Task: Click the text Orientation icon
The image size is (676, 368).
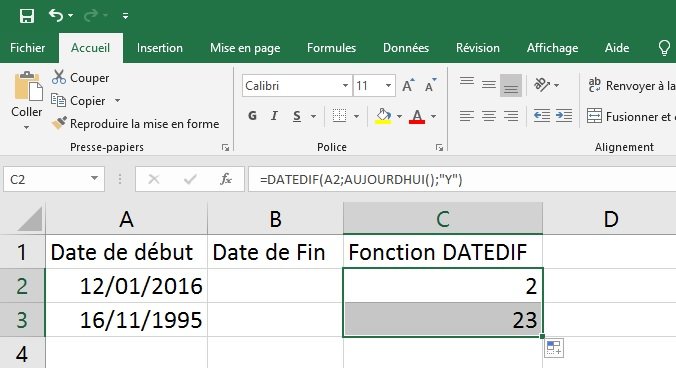Action: pyautogui.click(x=543, y=85)
